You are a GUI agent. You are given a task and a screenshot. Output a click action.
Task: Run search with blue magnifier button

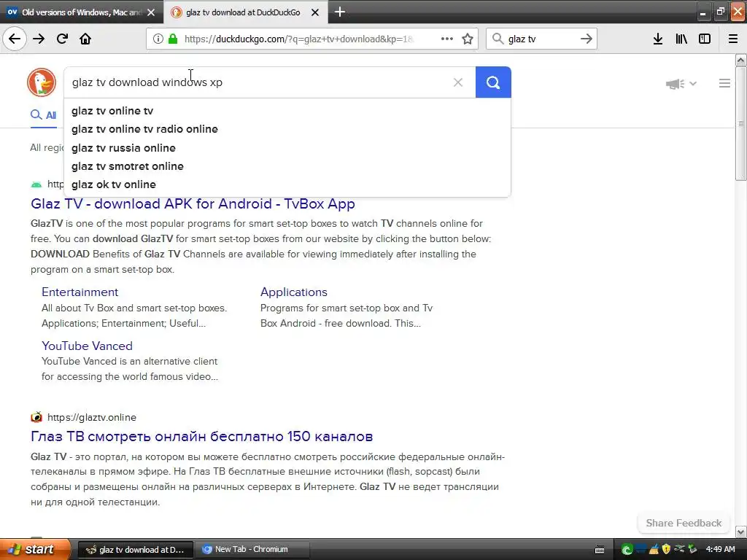click(493, 82)
